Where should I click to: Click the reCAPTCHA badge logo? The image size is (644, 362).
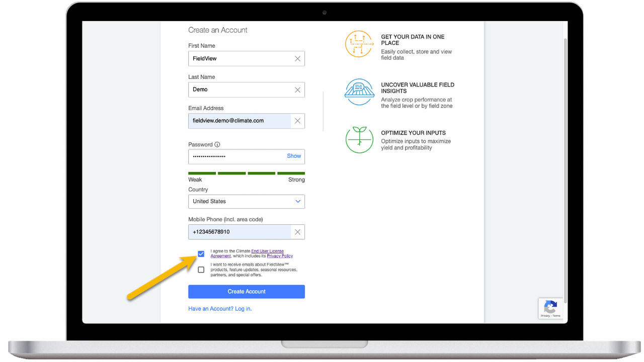point(550,307)
